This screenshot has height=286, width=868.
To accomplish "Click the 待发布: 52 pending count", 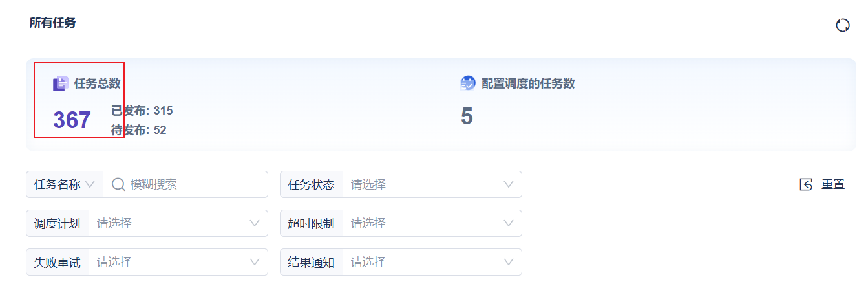I will point(139,130).
